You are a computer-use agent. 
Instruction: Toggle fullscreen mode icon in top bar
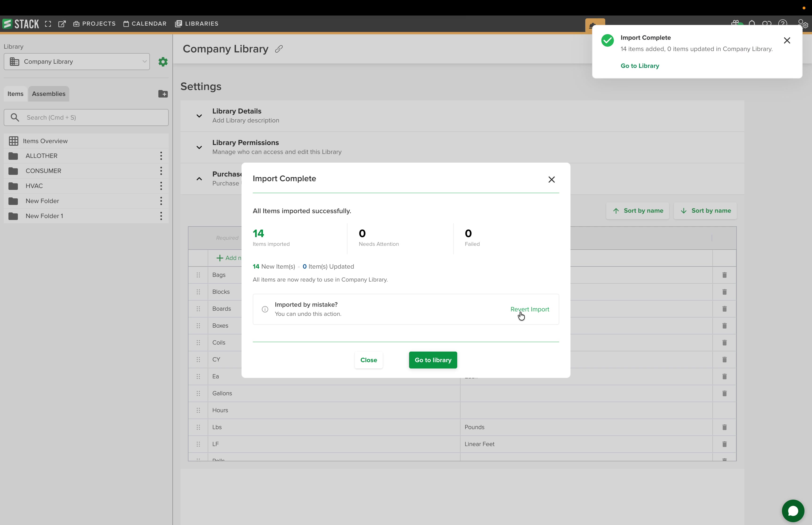48,24
